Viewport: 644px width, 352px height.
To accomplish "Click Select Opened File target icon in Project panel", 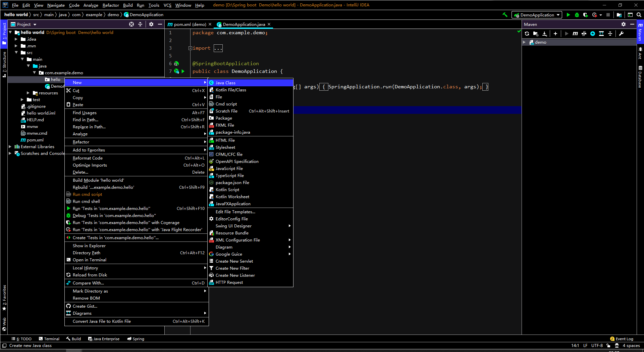I will pos(131,24).
